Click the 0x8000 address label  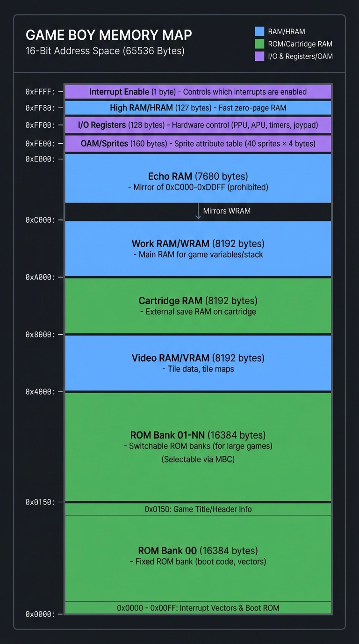tap(40, 335)
